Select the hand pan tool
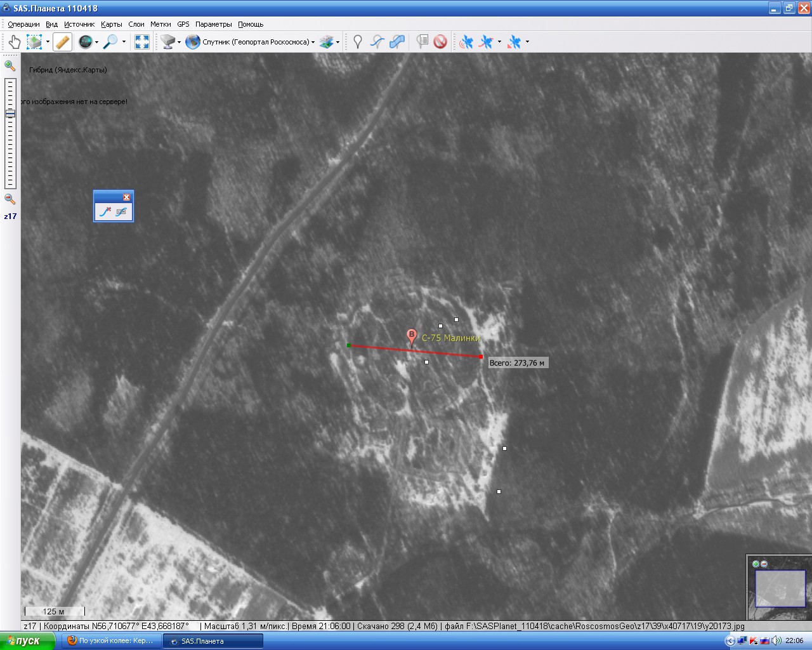Screen dimensions: 812x650 coord(15,42)
